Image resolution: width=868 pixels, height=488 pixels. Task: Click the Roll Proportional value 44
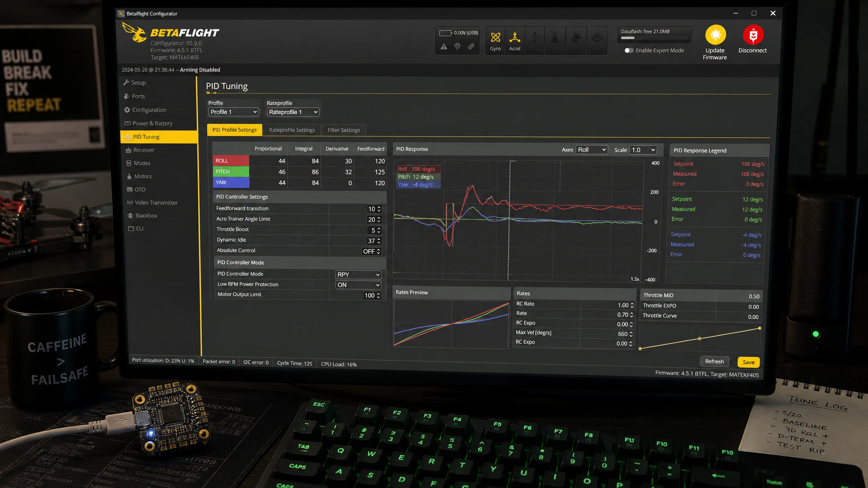282,161
